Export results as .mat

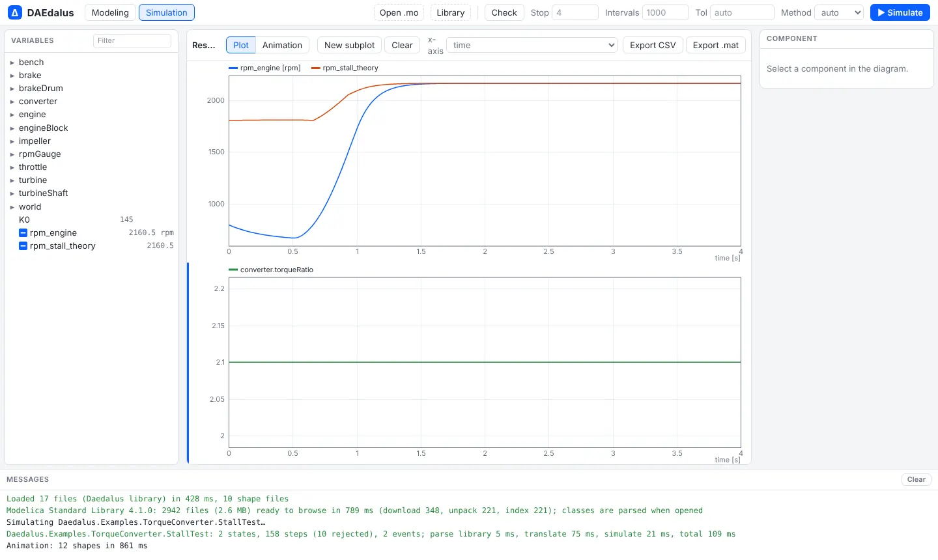[x=716, y=45]
